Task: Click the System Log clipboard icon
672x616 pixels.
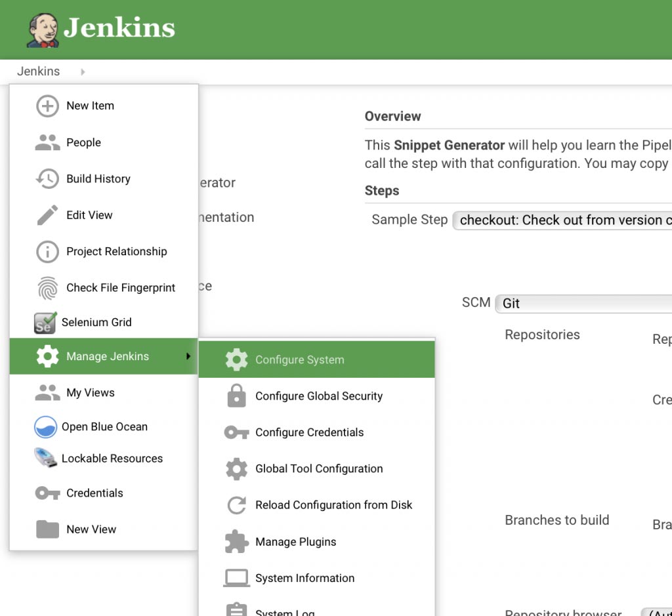Action: click(x=236, y=610)
